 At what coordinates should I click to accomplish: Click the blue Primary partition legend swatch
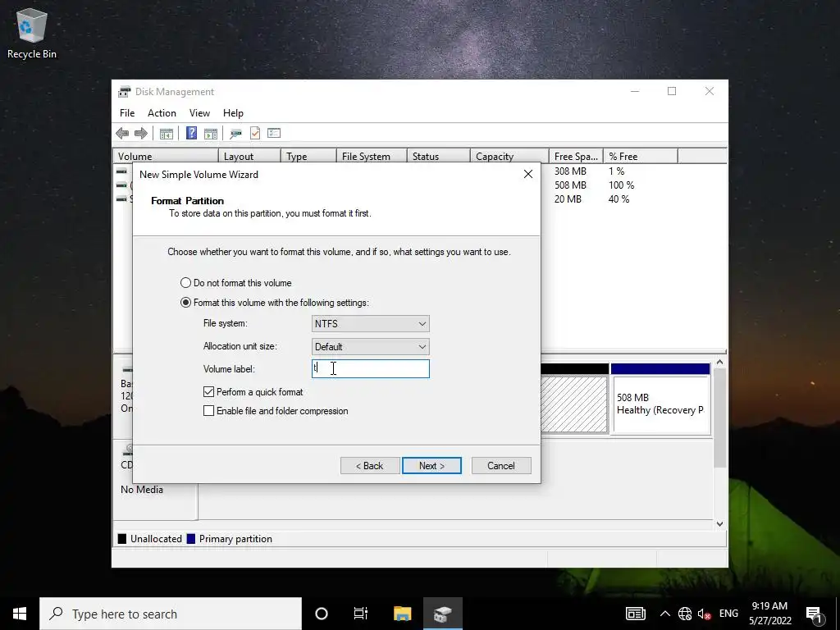[x=190, y=539]
